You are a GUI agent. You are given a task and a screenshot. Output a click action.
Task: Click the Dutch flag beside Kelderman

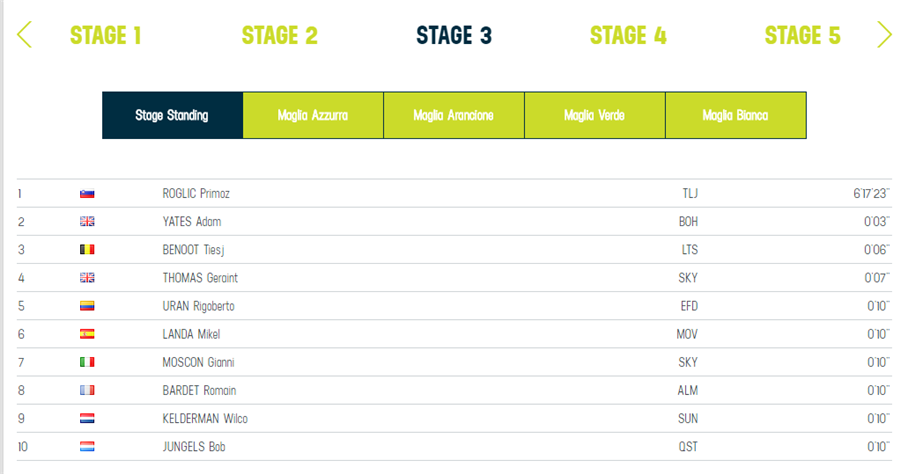click(87, 419)
